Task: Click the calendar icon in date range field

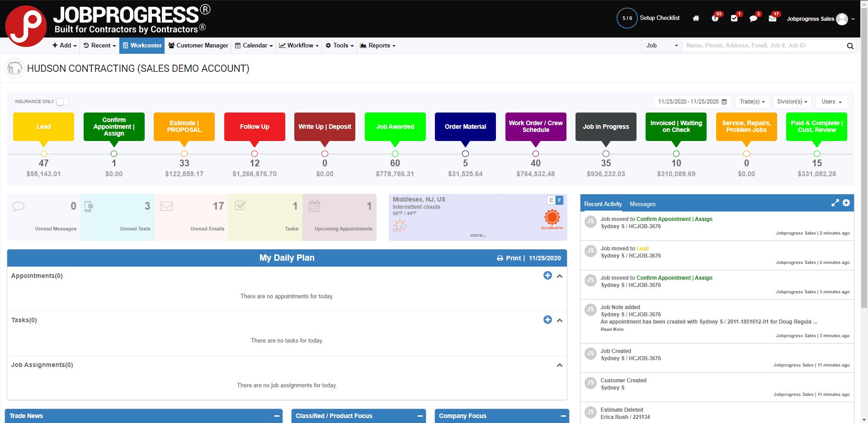Action: (724, 102)
